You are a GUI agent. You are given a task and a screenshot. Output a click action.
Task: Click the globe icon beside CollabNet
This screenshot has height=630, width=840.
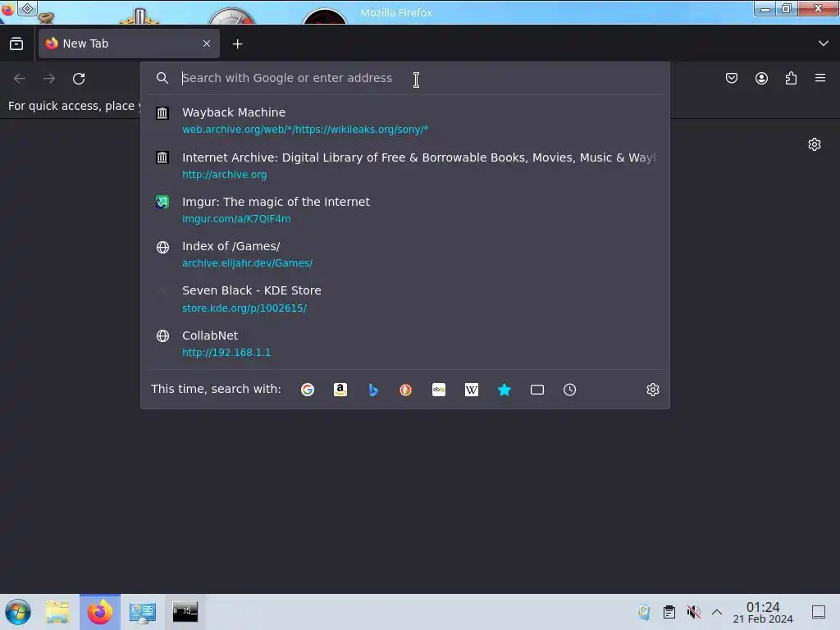[162, 336]
